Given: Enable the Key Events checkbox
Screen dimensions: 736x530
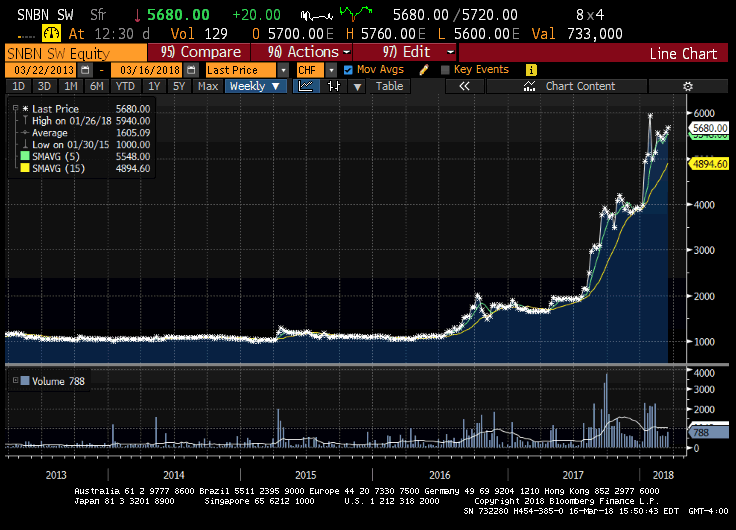Looking at the screenshot, I should point(445,70).
